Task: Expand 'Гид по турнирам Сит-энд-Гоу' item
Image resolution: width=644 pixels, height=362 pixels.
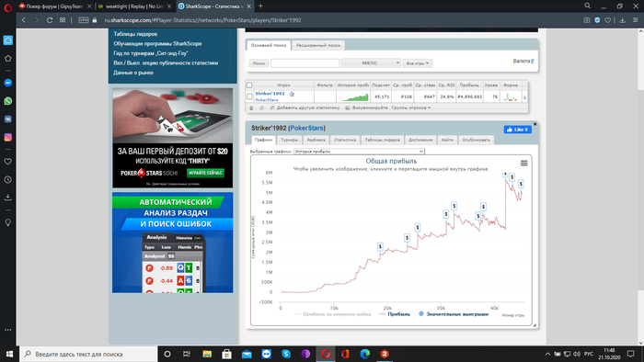Action: pyautogui.click(x=173, y=53)
